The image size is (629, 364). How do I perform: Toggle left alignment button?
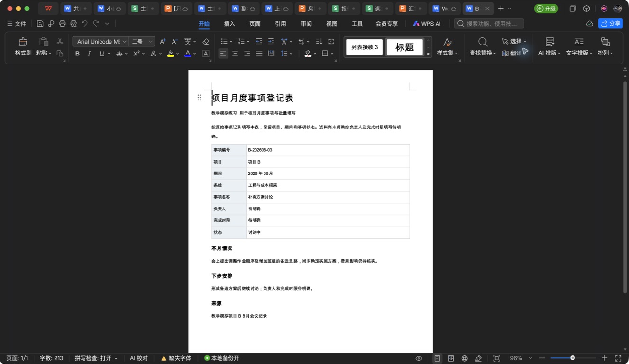pos(223,54)
